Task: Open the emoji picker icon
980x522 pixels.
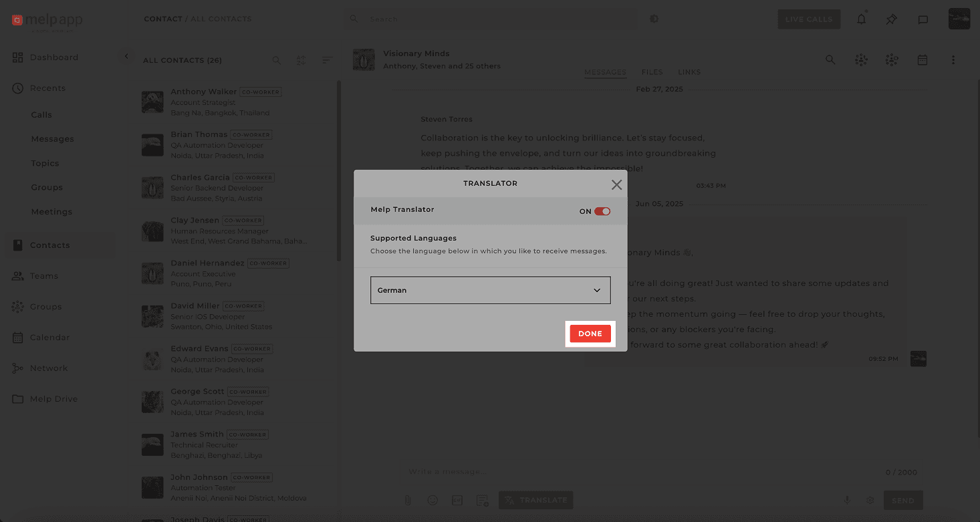Action: tap(433, 500)
